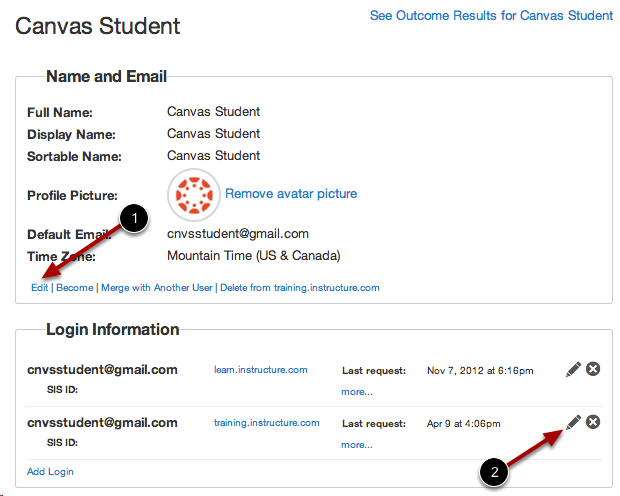Choose the Become link to masquerade as user
620x496 pixels.
coord(74,288)
